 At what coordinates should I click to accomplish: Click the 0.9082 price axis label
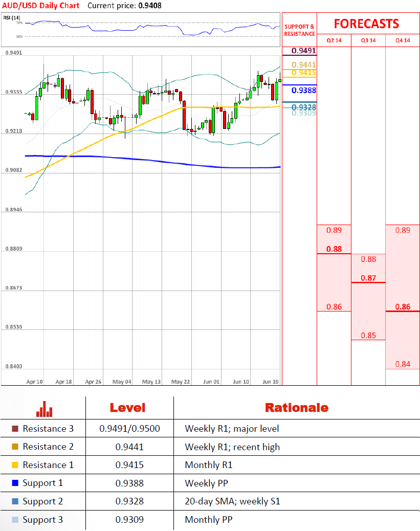coord(14,170)
